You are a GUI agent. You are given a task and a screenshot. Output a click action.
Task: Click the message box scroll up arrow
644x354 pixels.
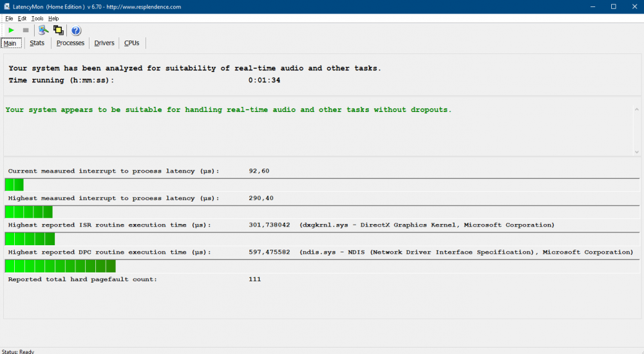(x=637, y=109)
